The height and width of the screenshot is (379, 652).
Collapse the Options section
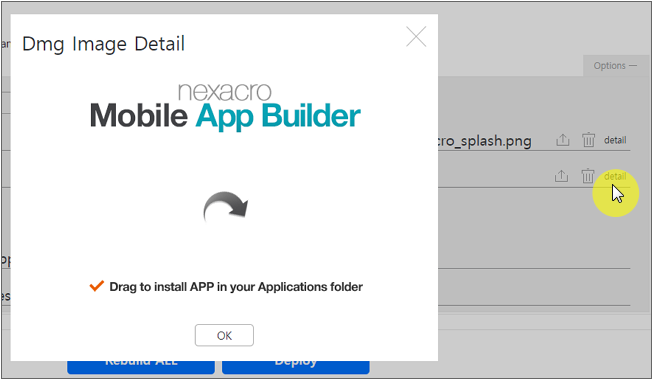pyautogui.click(x=615, y=66)
